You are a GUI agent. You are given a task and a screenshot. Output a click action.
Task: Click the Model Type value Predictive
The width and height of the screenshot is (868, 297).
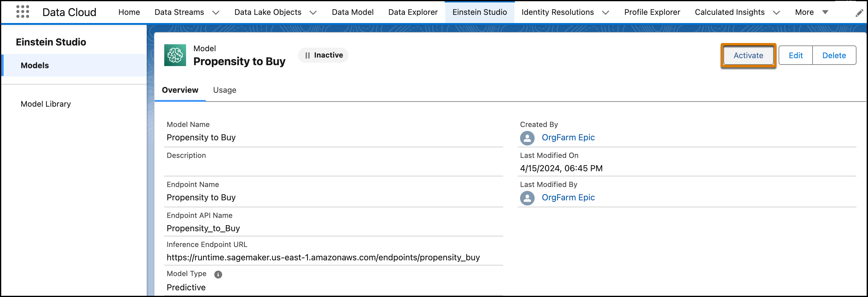pyautogui.click(x=186, y=288)
